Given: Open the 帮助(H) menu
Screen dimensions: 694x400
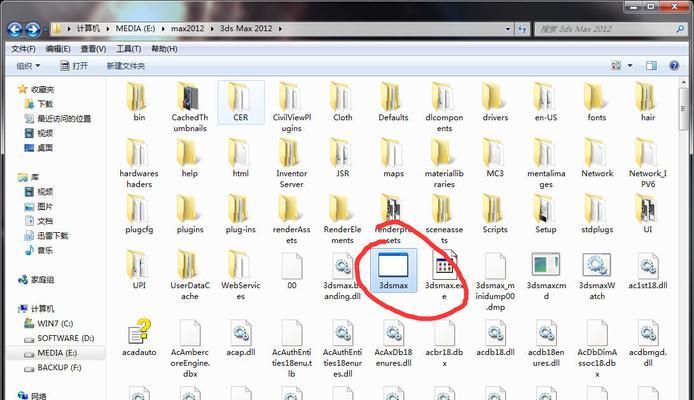Looking at the screenshot, I should point(164,49).
